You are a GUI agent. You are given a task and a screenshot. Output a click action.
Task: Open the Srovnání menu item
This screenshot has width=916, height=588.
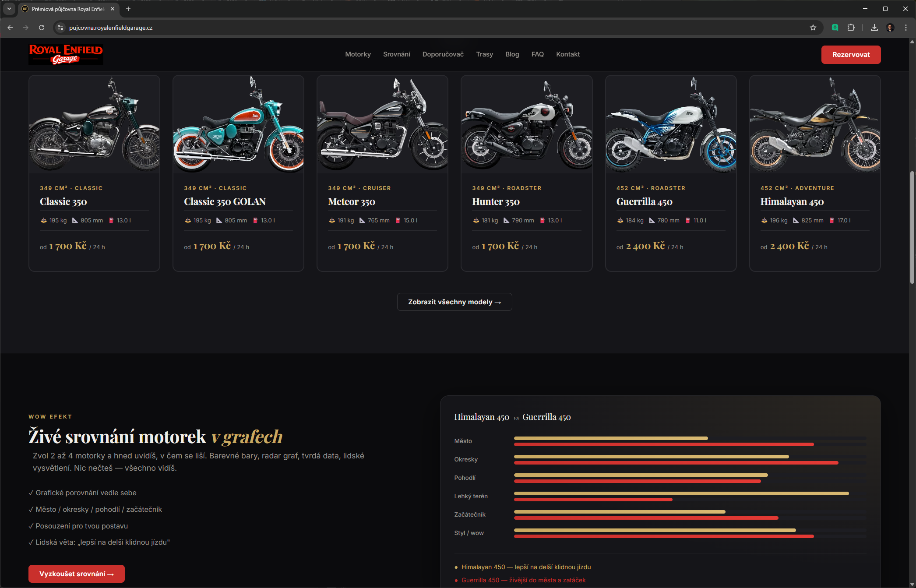coord(396,54)
